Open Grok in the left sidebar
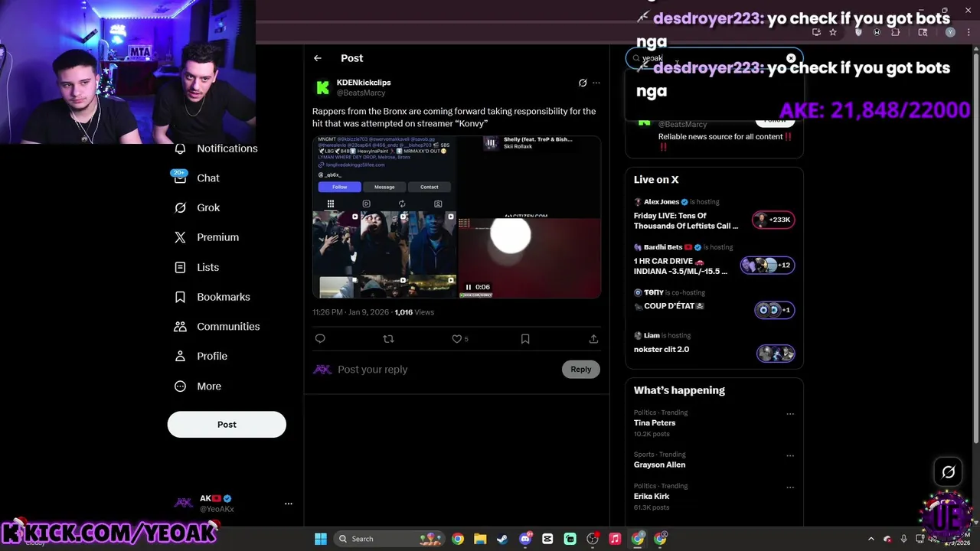The width and height of the screenshot is (980, 551). pyautogui.click(x=197, y=207)
